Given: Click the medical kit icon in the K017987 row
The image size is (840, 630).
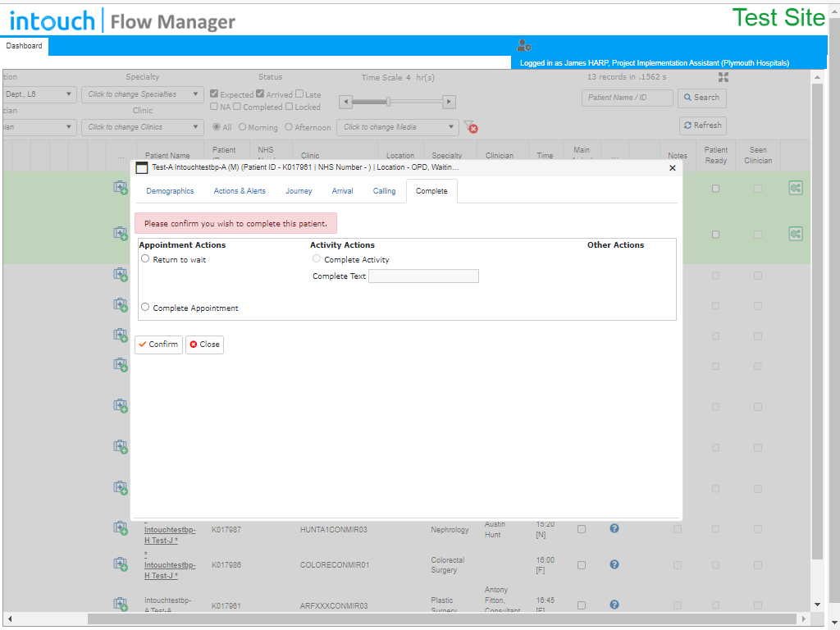Looking at the screenshot, I should [121, 528].
